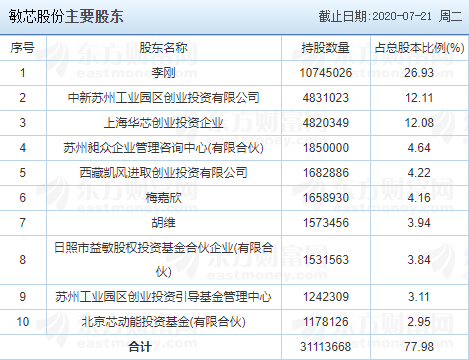The width and height of the screenshot is (469, 360).
Task: Select 苏州工业园区创业投资引导基金管理中心
Action: point(163,297)
